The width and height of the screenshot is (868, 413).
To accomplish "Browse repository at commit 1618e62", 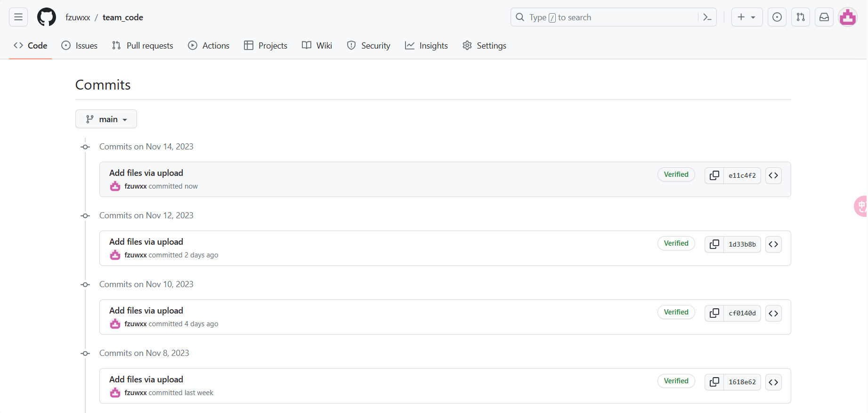I will tap(773, 382).
